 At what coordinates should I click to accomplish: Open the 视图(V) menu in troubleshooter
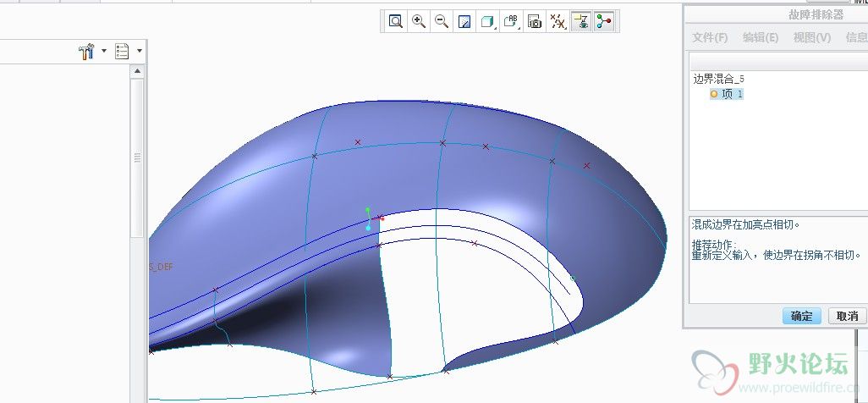[x=812, y=37]
